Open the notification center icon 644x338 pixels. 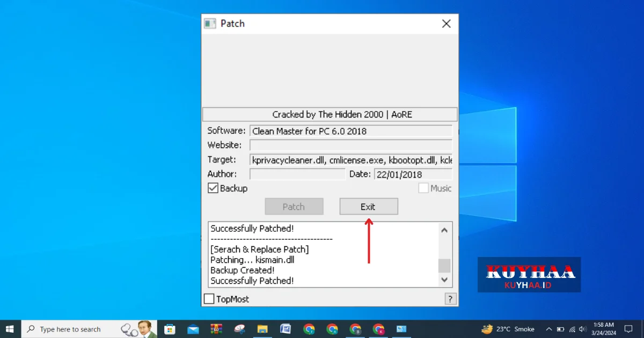(628, 329)
